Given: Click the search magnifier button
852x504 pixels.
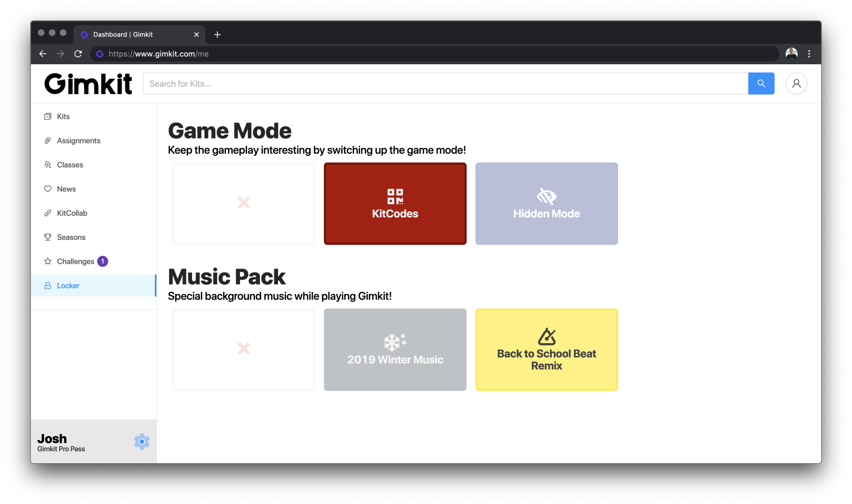Looking at the screenshot, I should tap(761, 83).
